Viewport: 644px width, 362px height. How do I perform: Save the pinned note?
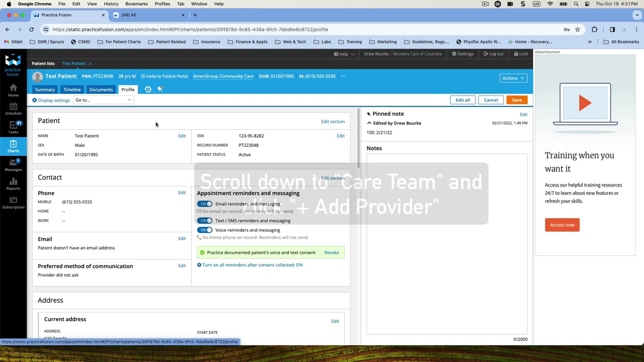(517, 100)
